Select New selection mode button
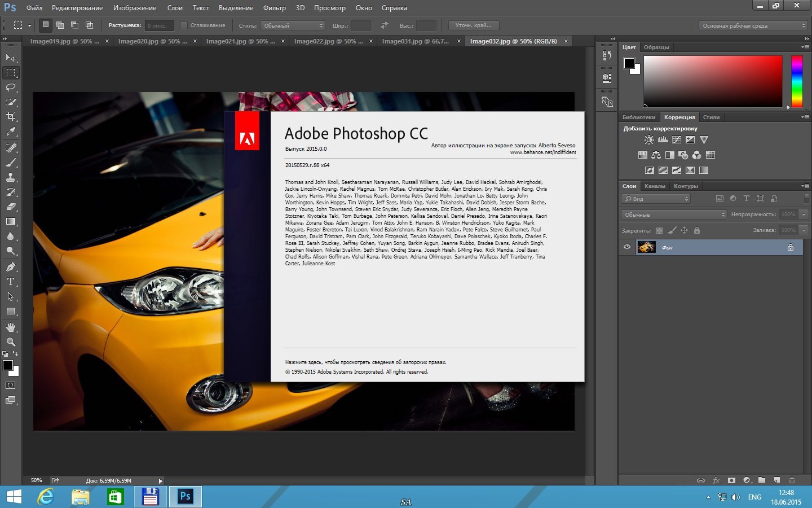This screenshot has height=508, width=812. coord(46,25)
